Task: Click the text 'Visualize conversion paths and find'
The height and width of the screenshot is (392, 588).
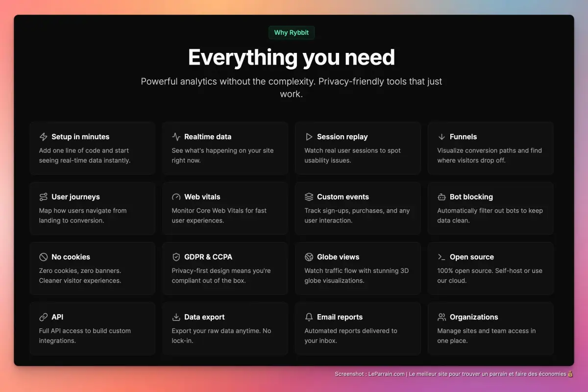Action: pyautogui.click(x=490, y=150)
